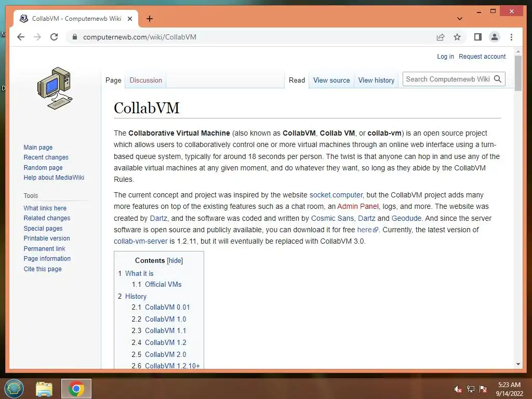Open the View history tab
The image size is (532, 399).
click(x=376, y=80)
